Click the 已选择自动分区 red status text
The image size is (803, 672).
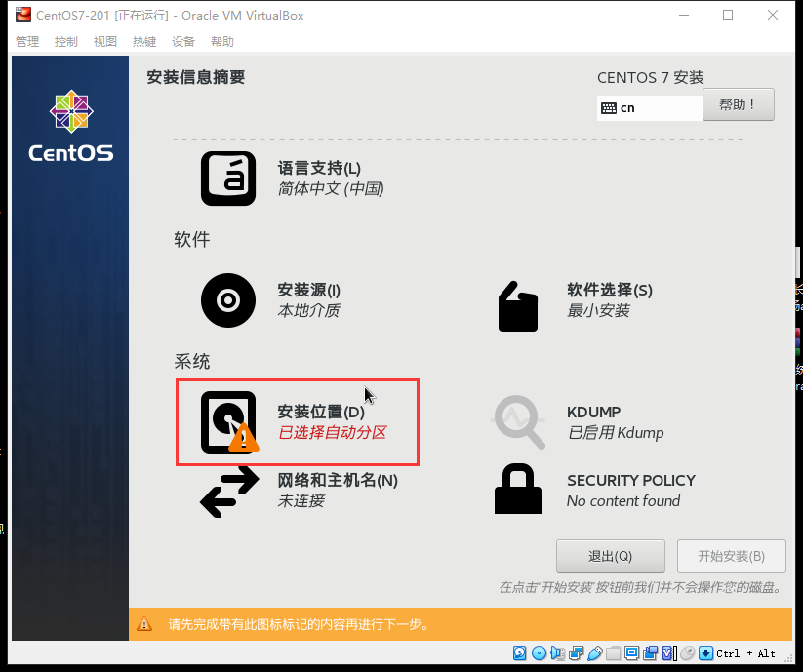(x=333, y=432)
